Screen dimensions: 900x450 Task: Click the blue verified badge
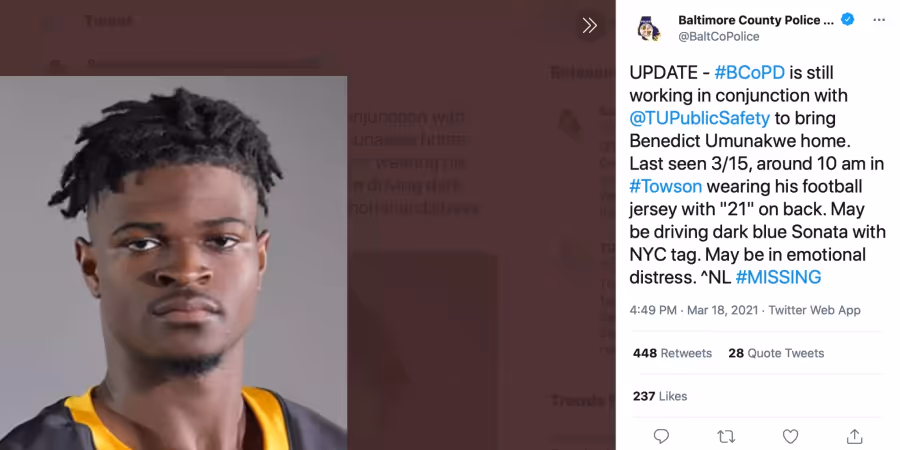tap(847, 20)
